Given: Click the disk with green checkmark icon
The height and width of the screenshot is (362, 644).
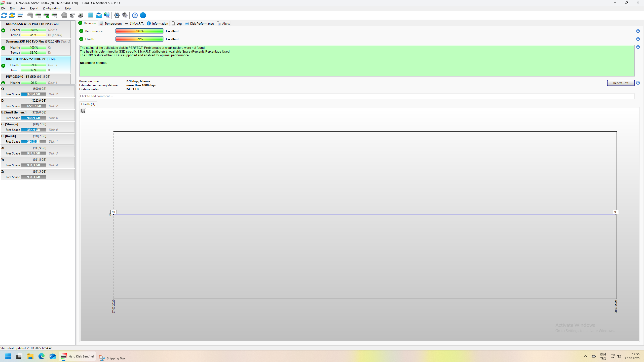Looking at the screenshot, I should [46, 15].
